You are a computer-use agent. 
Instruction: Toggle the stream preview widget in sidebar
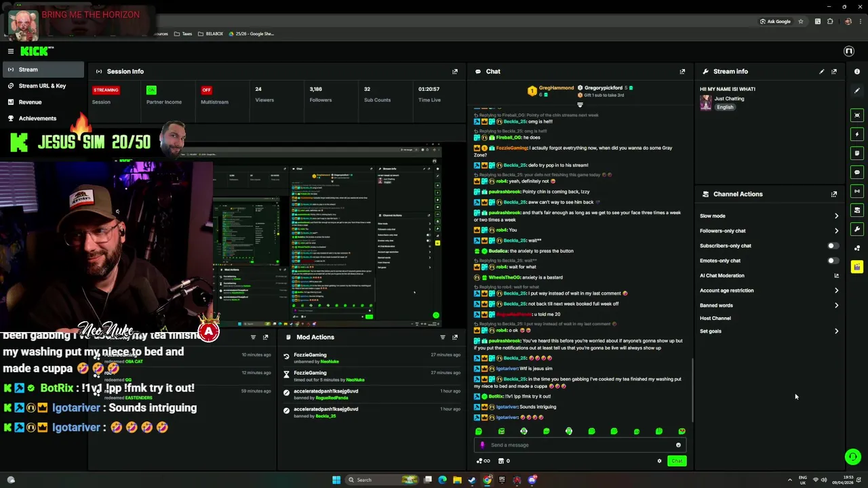point(857,115)
